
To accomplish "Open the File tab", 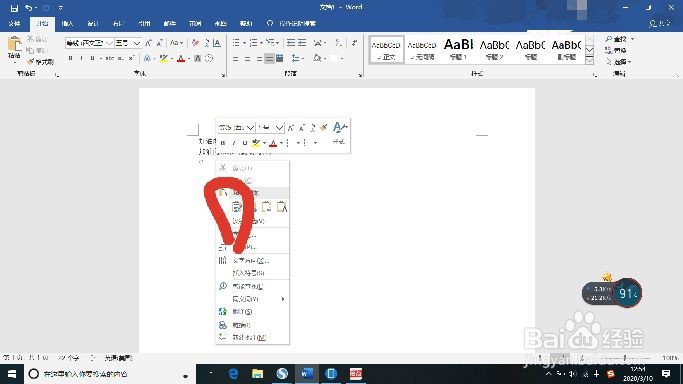I will (14, 24).
